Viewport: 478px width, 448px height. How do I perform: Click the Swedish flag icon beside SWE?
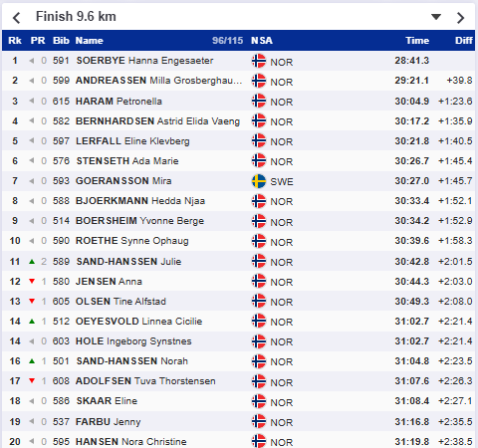click(x=259, y=181)
